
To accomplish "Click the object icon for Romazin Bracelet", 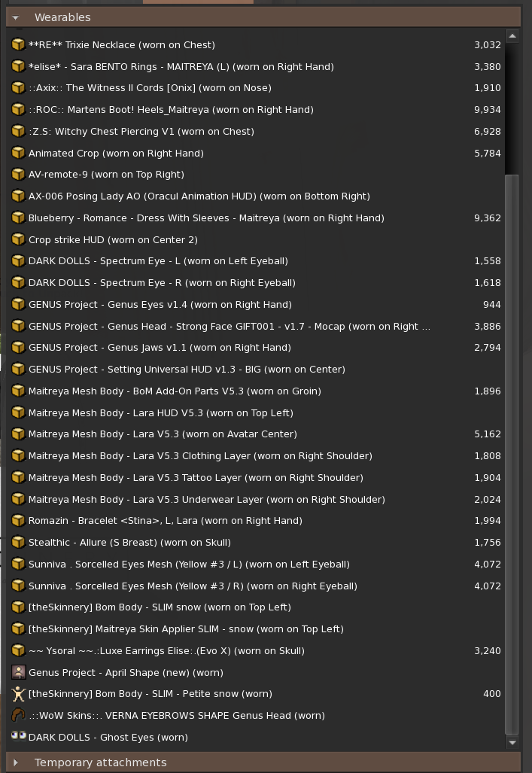I will click(x=18, y=521).
